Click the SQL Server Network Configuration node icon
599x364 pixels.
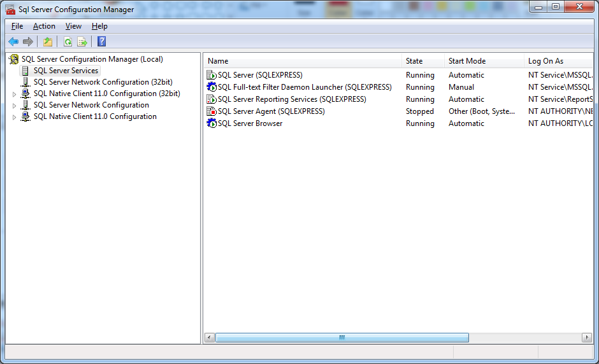[x=25, y=105]
